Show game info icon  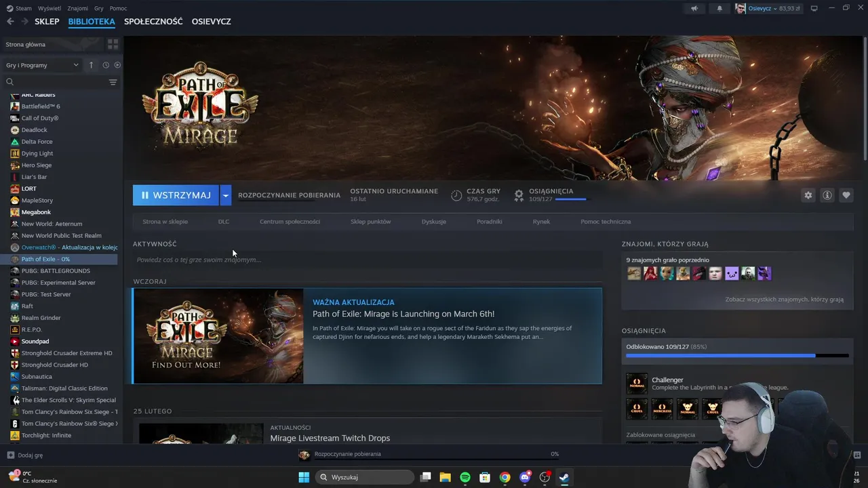(x=827, y=195)
